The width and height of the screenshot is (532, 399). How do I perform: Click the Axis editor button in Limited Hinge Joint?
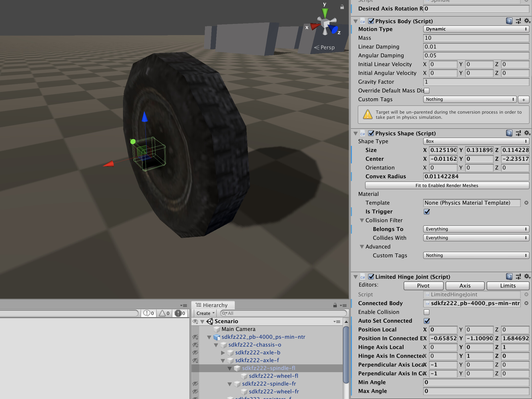click(x=465, y=286)
